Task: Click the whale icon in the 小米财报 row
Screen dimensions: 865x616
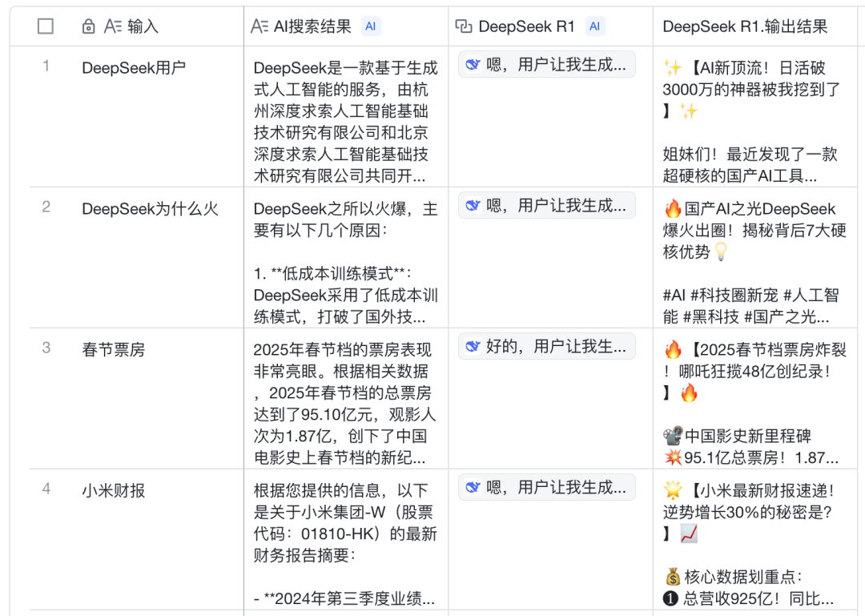Action: (471, 488)
